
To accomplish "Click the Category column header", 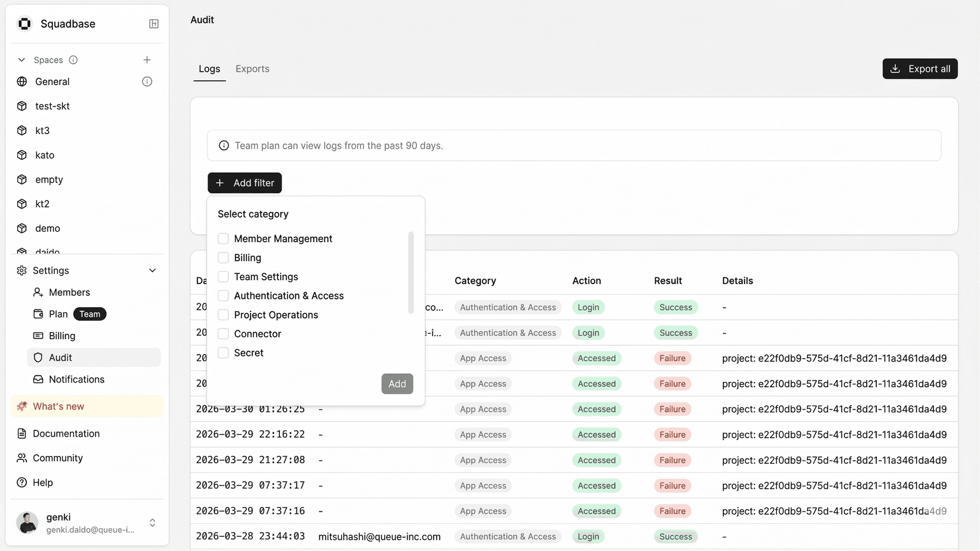I will coord(475,281).
